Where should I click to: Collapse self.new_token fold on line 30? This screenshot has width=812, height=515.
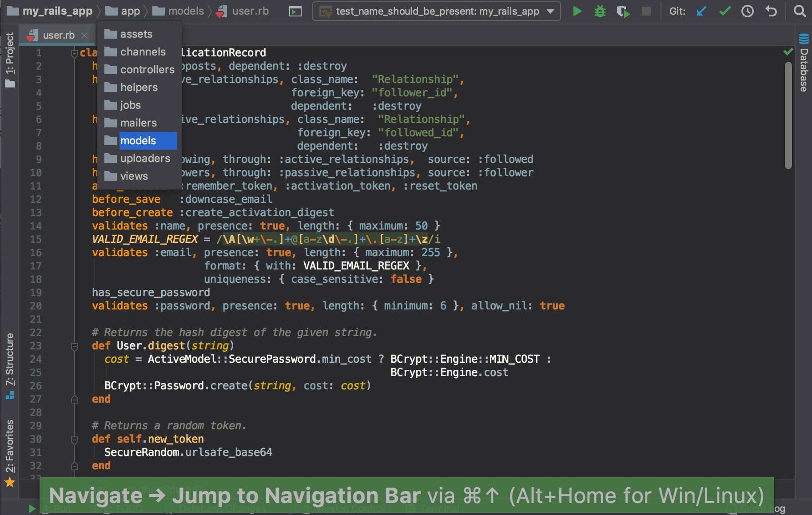click(75, 440)
